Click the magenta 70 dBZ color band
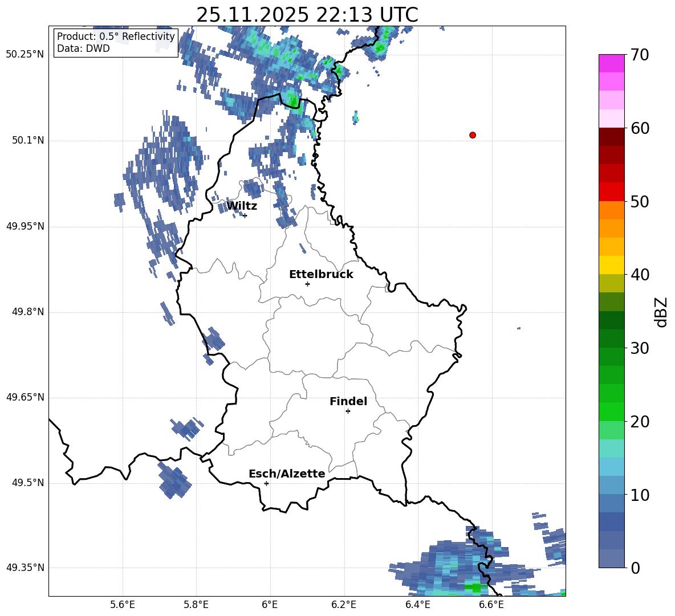This screenshot has height=616, width=675. [x=612, y=63]
